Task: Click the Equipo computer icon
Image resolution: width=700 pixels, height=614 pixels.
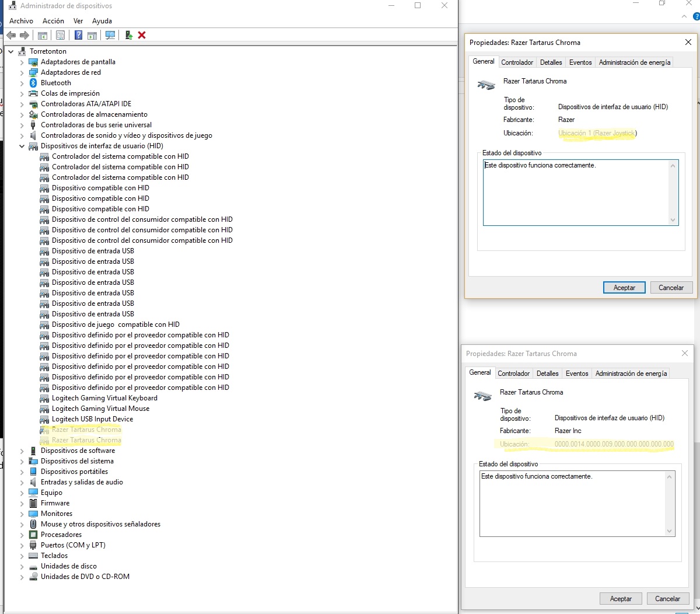Action: pyautogui.click(x=33, y=493)
